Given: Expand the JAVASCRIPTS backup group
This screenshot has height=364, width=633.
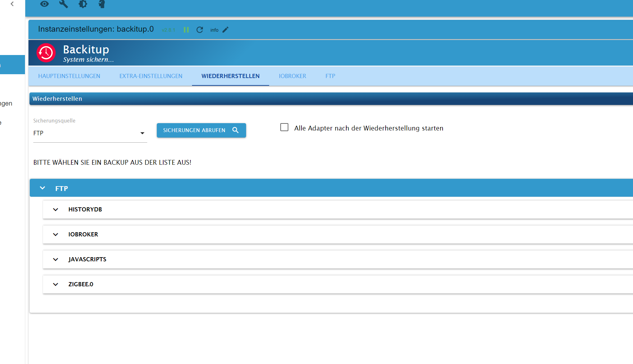Looking at the screenshot, I should click(x=56, y=259).
